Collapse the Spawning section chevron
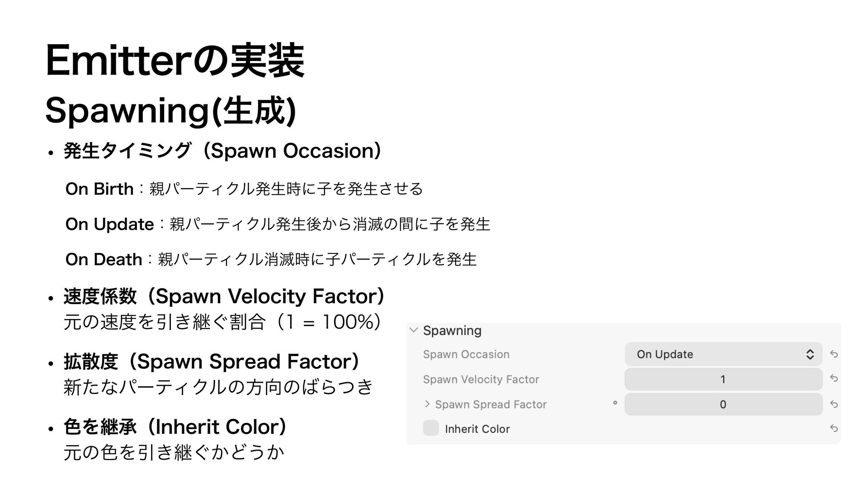Viewport: 868px width, 488px height. [413, 330]
